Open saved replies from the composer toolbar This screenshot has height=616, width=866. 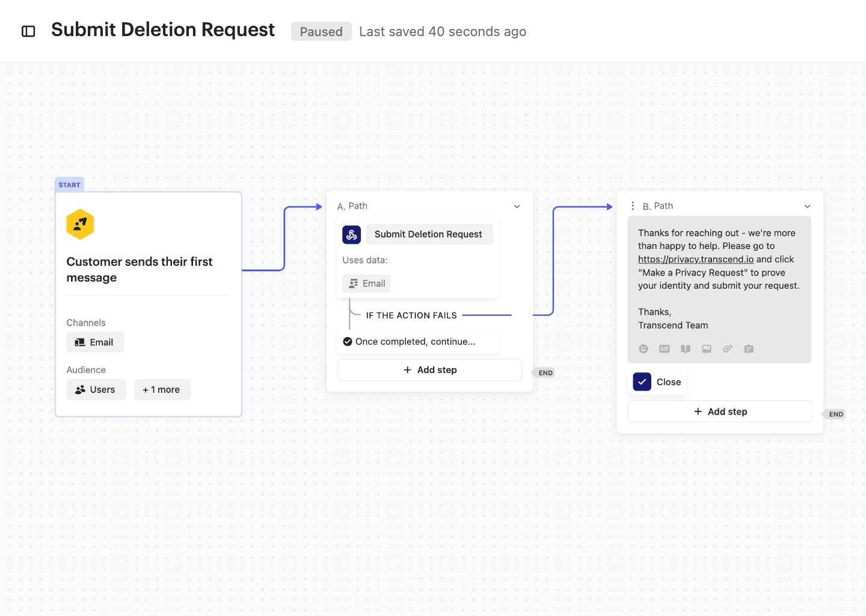click(749, 348)
